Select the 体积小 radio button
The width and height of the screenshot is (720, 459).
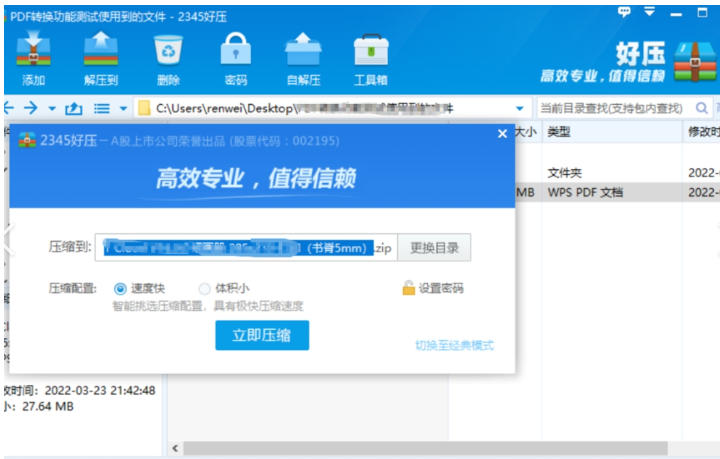pos(204,289)
